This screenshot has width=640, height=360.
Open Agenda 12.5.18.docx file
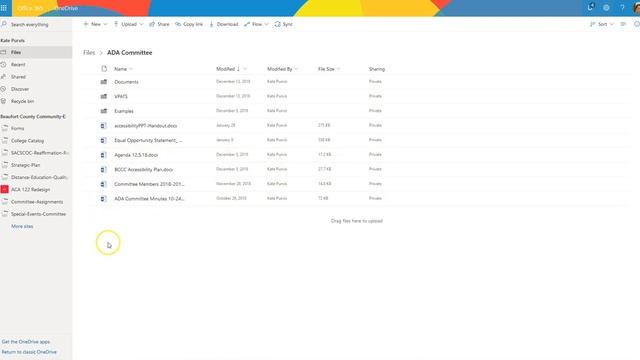(136, 155)
